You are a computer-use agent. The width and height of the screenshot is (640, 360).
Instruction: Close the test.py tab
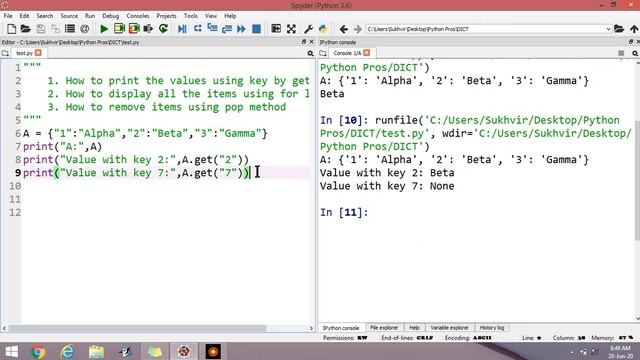point(38,53)
